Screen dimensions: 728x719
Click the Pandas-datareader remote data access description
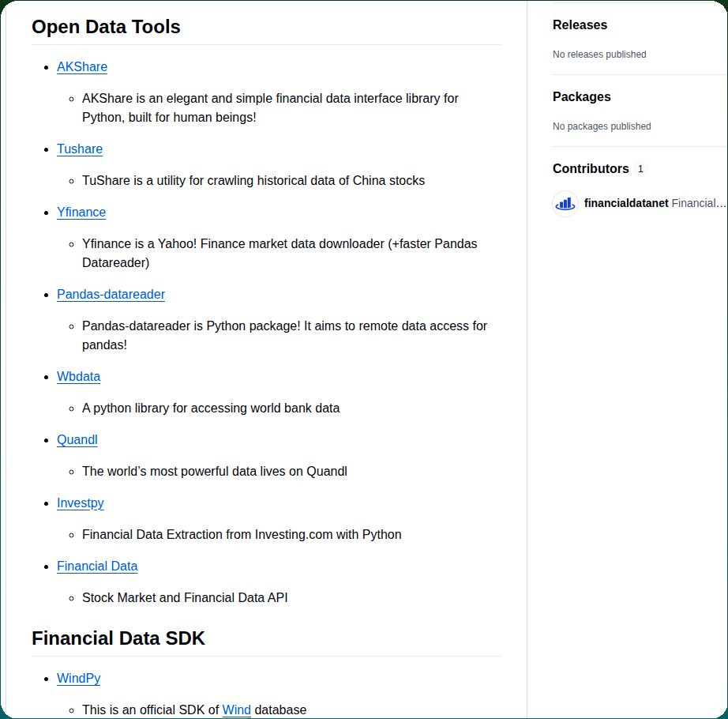(x=284, y=335)
